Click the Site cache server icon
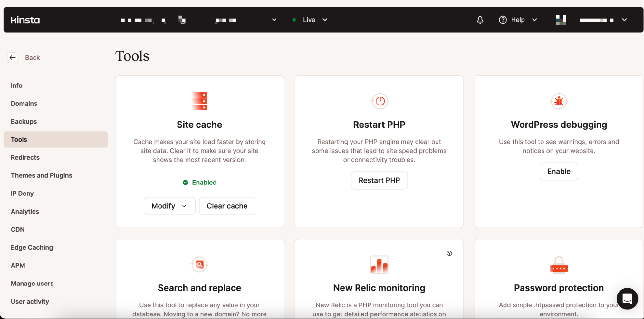Screen dimensions: 644x319 [199, 101]
